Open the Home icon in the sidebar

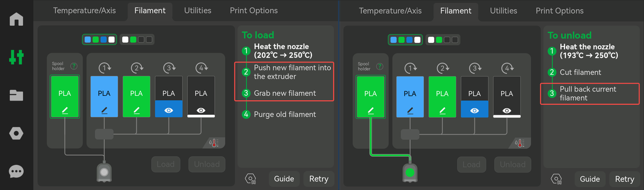[x=17, y=19]
